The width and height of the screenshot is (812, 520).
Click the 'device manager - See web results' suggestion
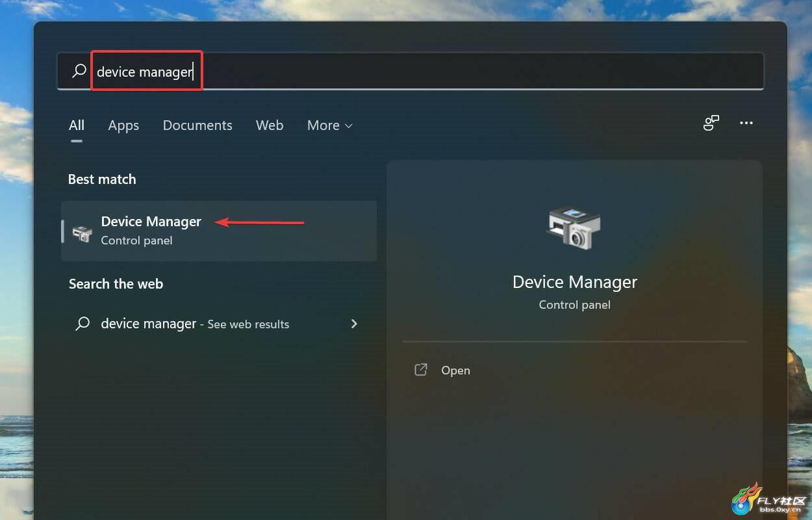pyautogui.click(x=219, y=324)
